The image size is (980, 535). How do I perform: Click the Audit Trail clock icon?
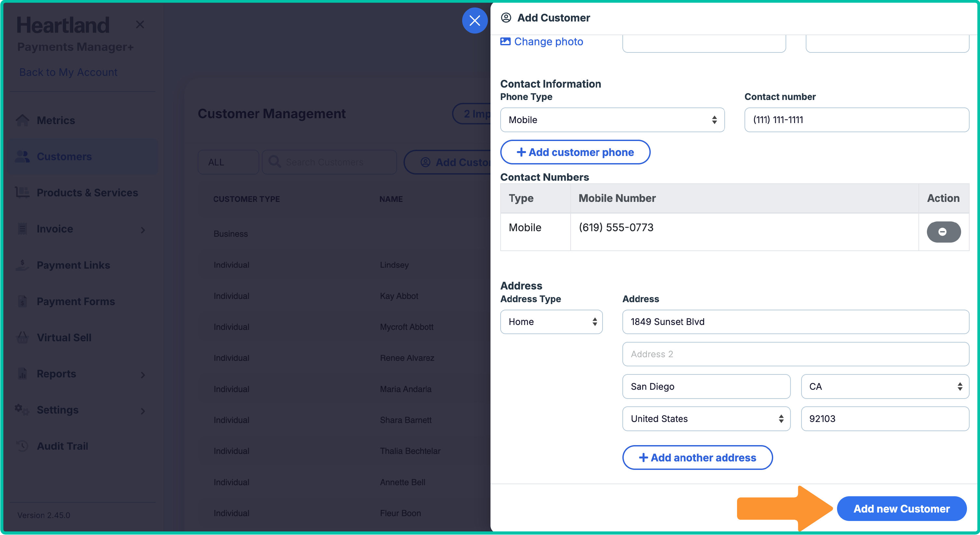point(22,446)
